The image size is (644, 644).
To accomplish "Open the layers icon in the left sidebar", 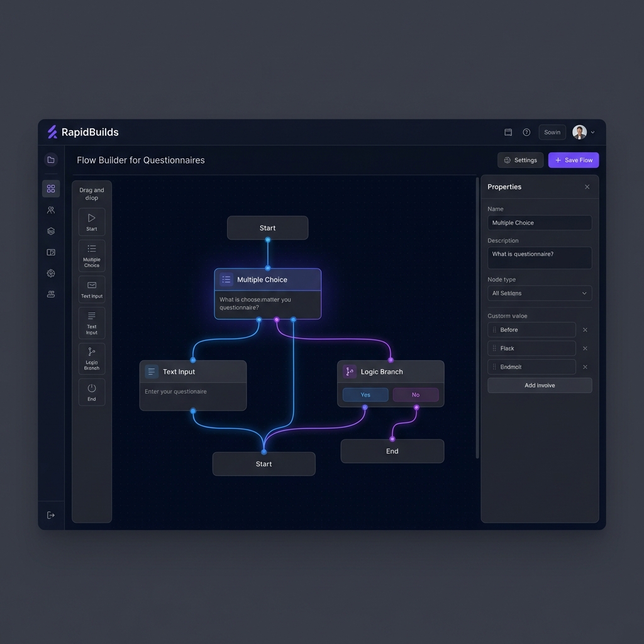I will click(51, 231).
